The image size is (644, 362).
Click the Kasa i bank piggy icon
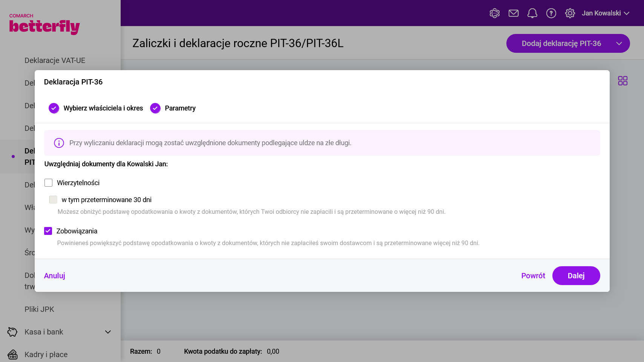12,332
